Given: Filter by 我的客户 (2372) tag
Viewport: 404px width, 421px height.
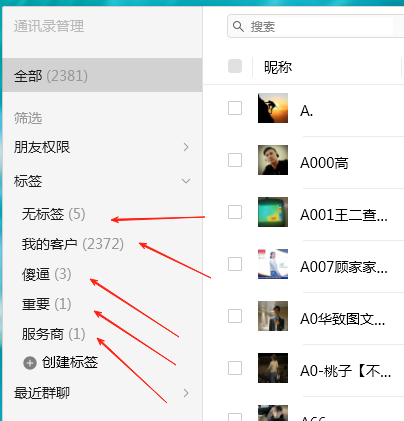Looking at the screenshot, I should [x=73, y=244].
